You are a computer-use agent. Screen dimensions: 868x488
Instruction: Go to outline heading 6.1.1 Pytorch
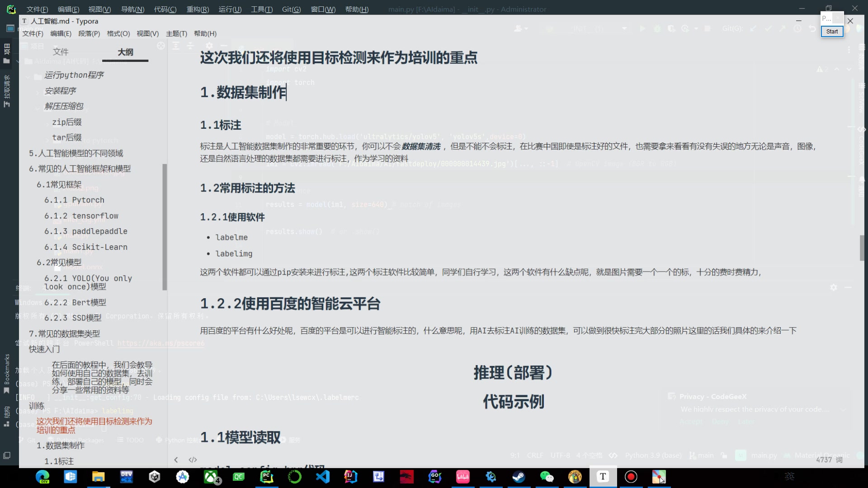pyautogui.click(x=74, y=200)
